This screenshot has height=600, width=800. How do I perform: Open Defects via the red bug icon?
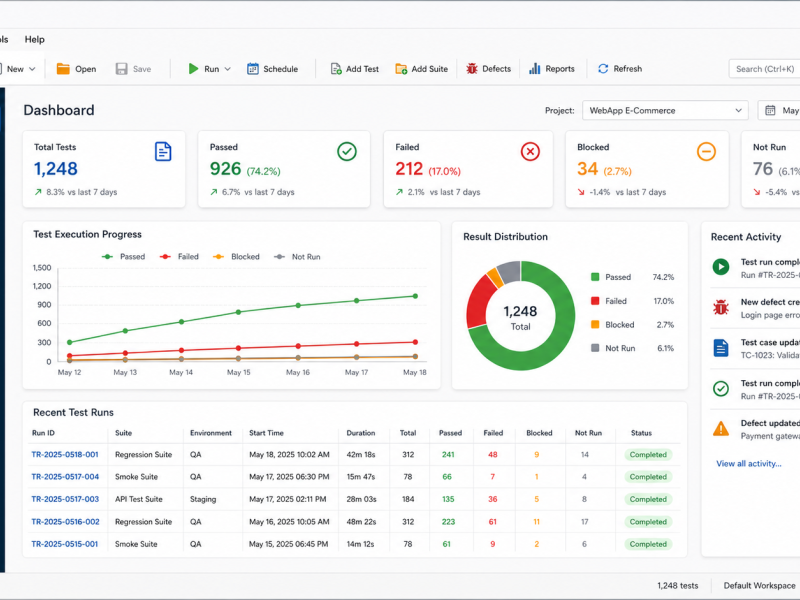471,69
